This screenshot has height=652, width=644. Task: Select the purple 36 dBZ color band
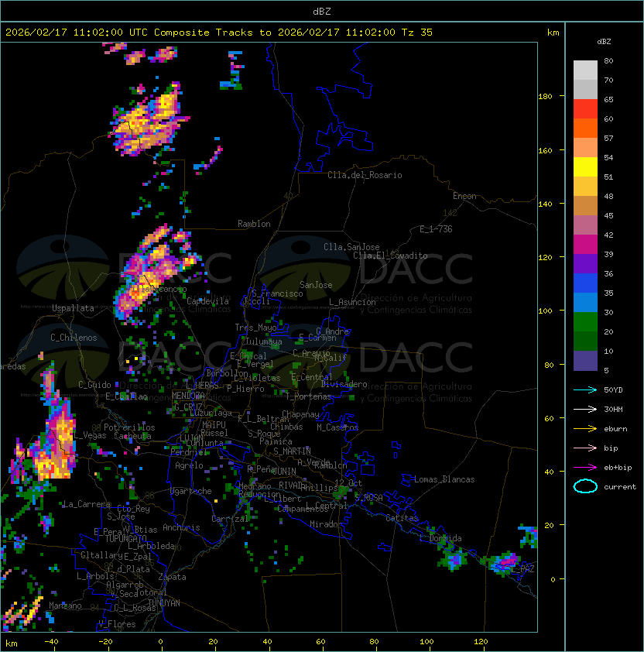[585, 264]
